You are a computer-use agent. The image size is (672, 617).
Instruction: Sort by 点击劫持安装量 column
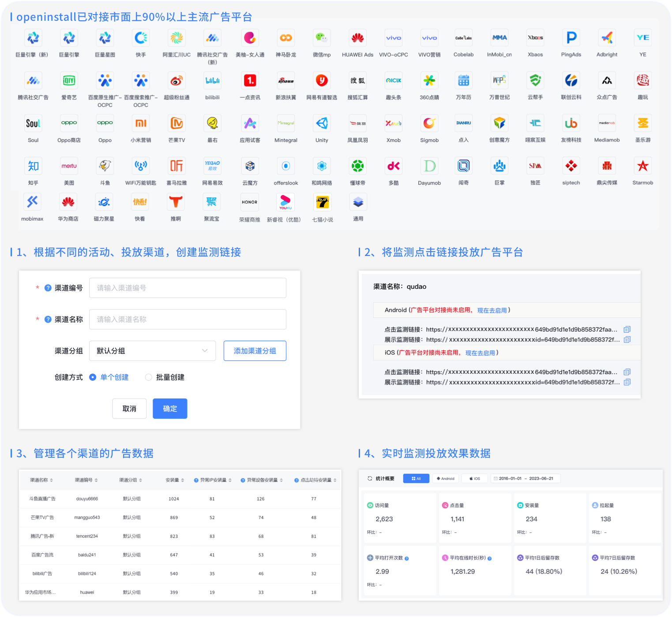pos(335,480)
